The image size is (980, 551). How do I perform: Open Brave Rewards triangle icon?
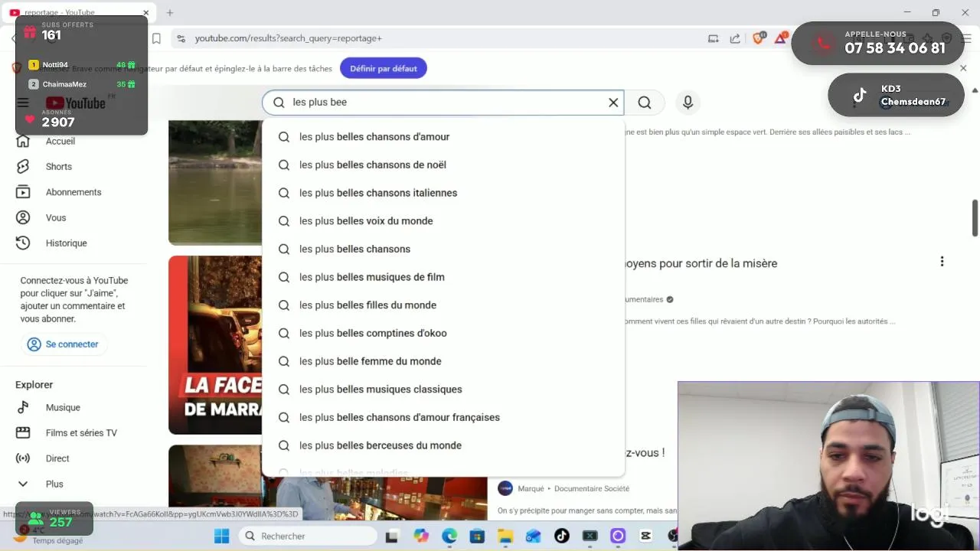coord(782,37)
